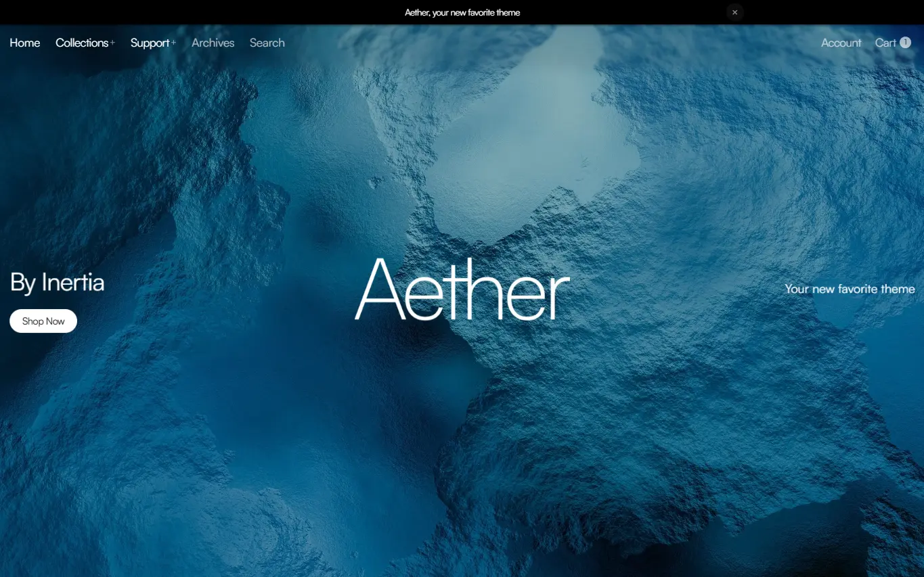Open the Account page
This screenshot has width=924, height=577.
pyautogui.click(x=841, y=43)
